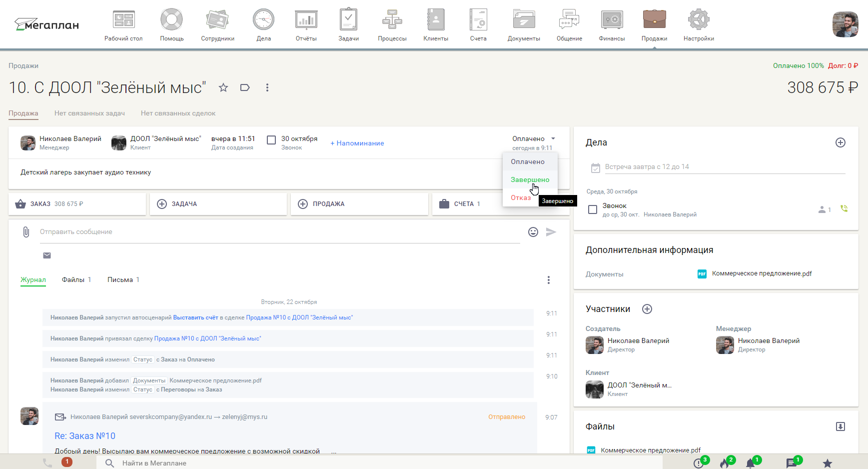Add participant with plus next to Участники
The height and width of the screenshot is (469, 868).
pyautogui.click(x=647, y=309)
